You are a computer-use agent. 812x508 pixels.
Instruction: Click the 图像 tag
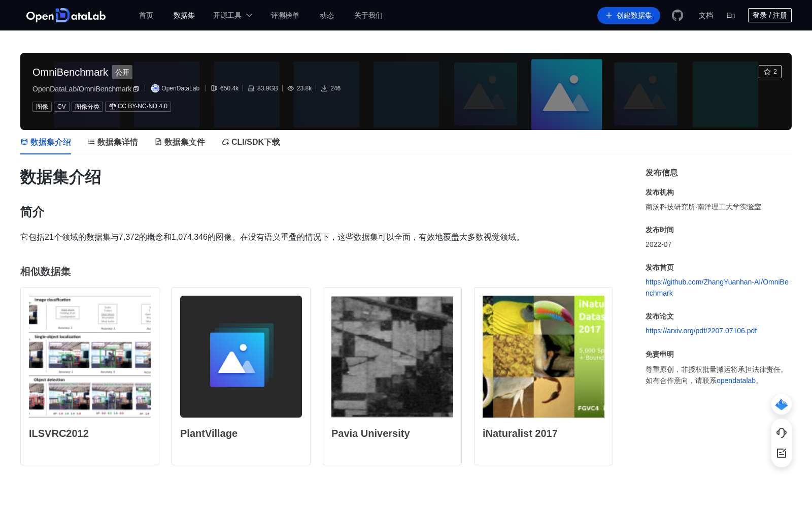tap(42, 107)
